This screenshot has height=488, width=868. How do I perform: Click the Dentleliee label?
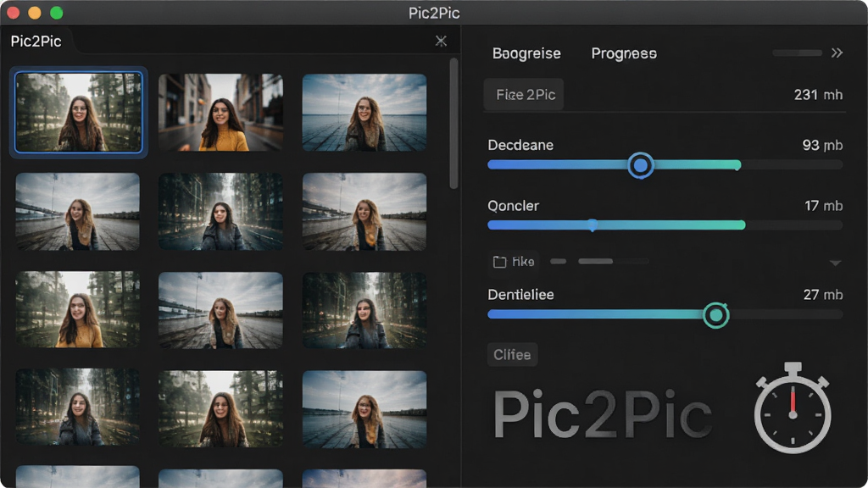(520, 294)
